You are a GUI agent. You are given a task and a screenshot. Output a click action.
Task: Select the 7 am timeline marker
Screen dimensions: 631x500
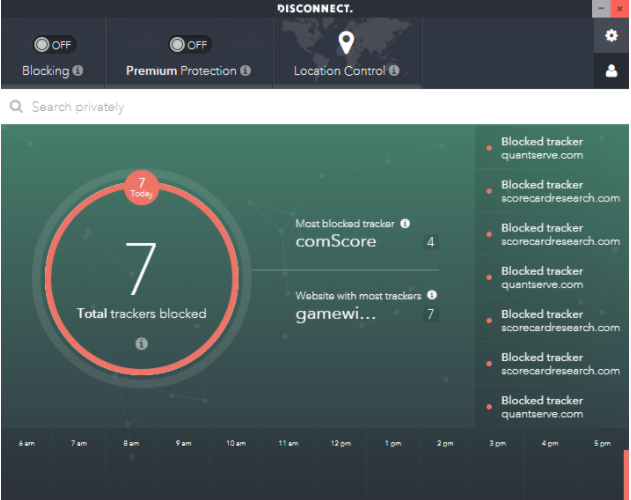point(79,443)
